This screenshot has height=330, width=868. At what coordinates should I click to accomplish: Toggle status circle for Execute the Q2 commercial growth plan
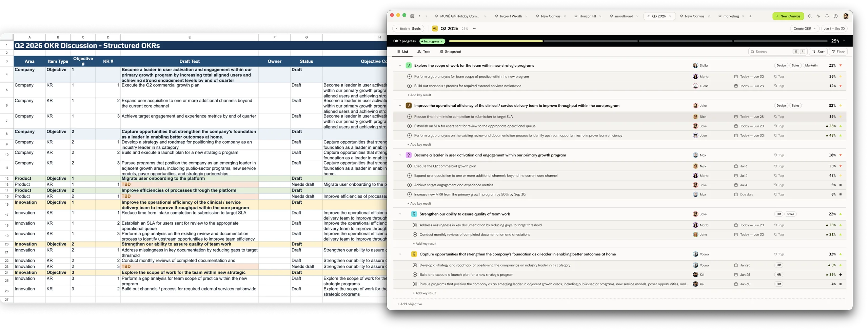pos(409,166)
